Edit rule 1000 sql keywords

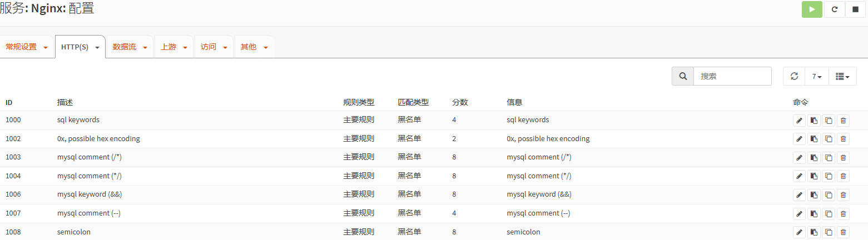tap(799, 120)
